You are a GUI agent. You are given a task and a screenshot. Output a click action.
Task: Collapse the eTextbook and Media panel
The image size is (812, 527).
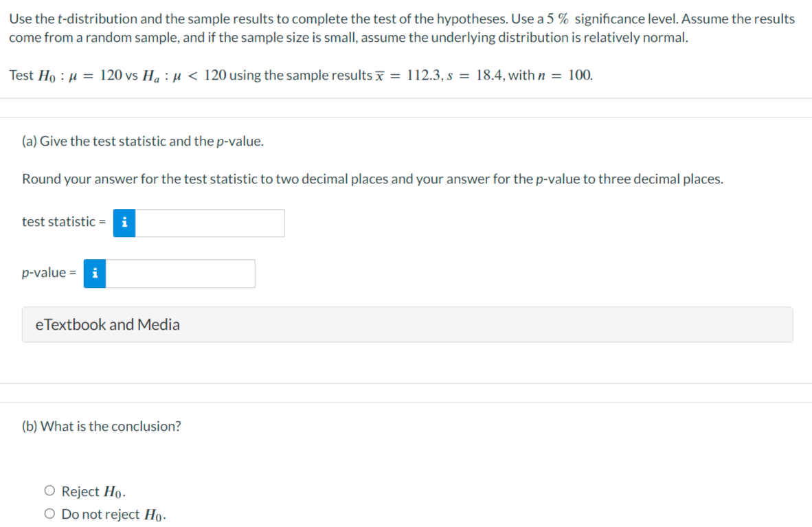107,324
